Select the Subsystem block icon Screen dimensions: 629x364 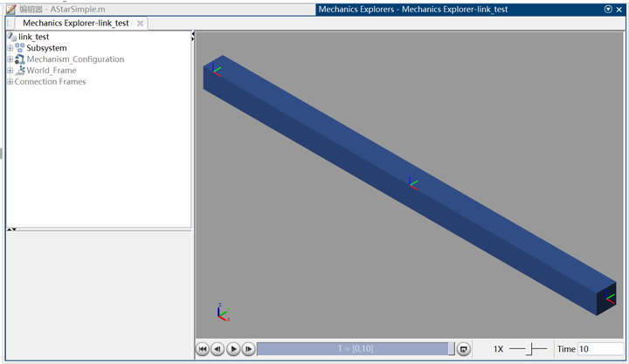(x=19, y=48)
